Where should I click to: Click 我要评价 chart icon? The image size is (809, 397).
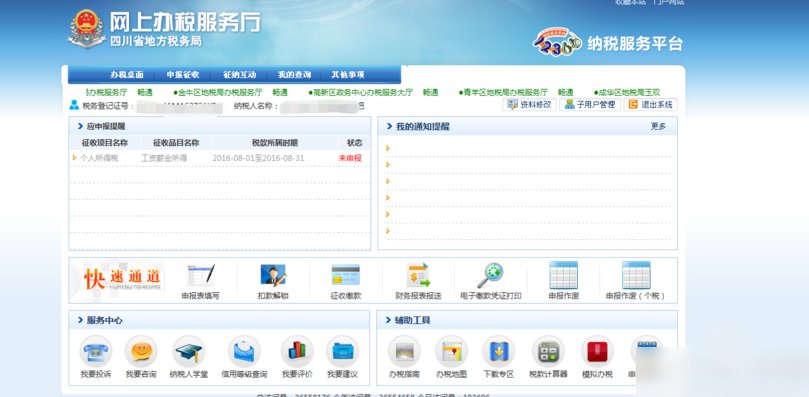[x=297, y=352]
